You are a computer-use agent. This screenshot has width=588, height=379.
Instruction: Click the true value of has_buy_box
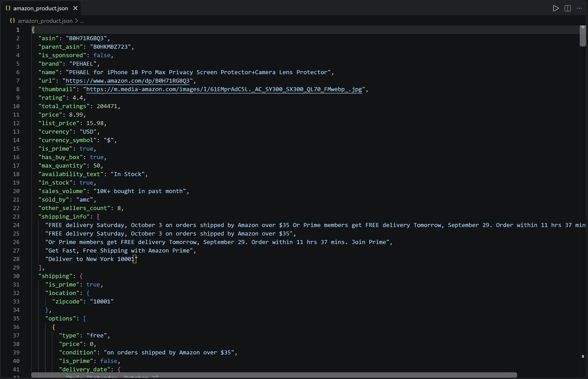97,157
